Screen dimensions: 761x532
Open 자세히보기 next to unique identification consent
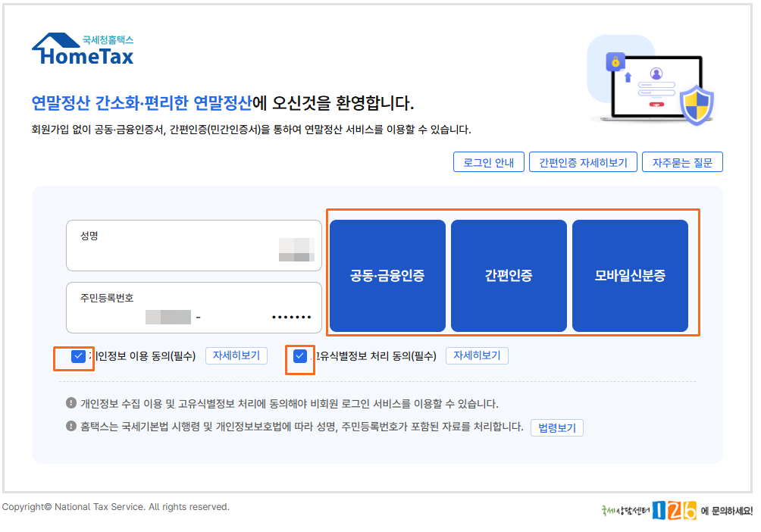476,355
